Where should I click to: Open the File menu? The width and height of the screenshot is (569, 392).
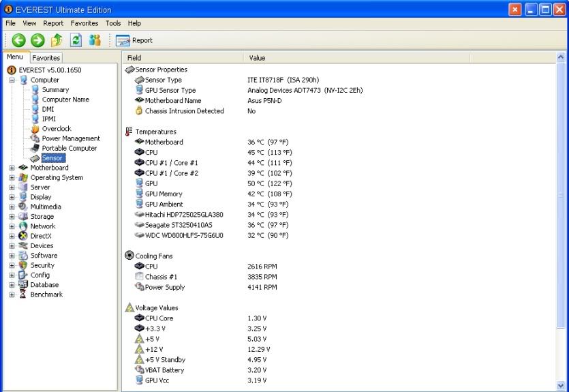pyautogui.click(x=10, y=23)
